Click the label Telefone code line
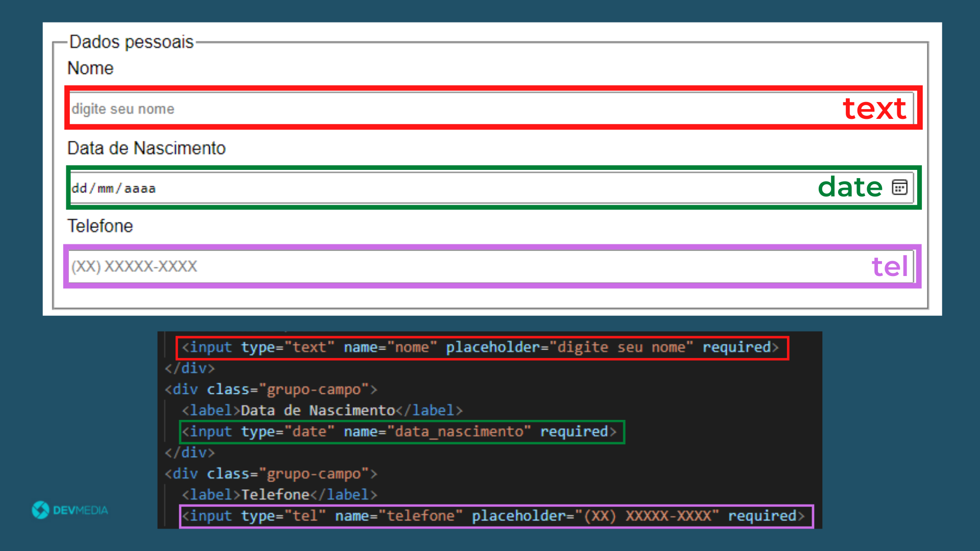Screen dimensions: 980x551 tap(279, 494)
